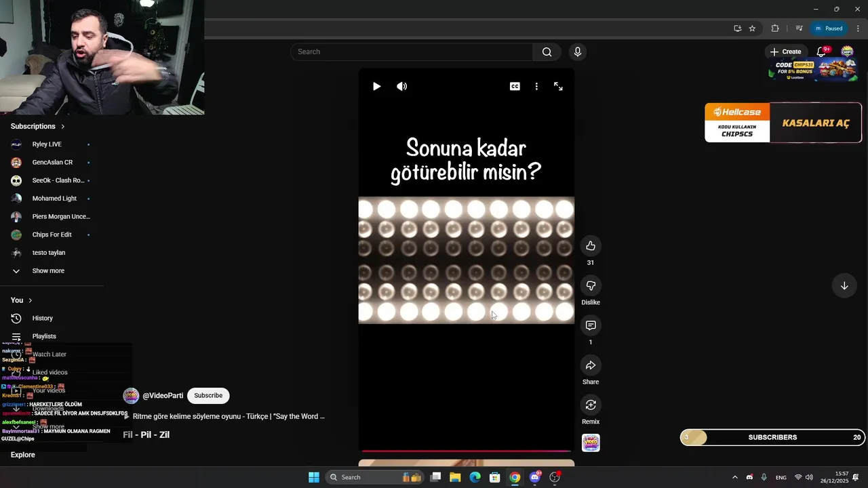Remix this Short
868x488 pixels.
pos(591,405)
